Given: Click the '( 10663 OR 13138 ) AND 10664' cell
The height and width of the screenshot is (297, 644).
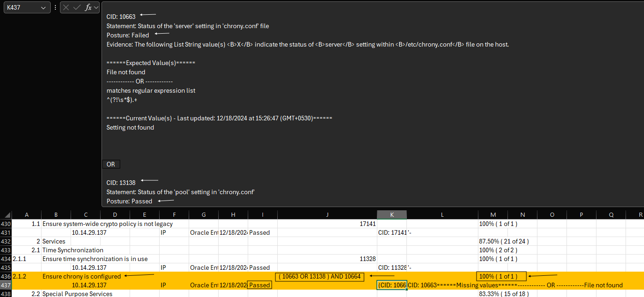Looking at the screenshot, I should (320, 277).
